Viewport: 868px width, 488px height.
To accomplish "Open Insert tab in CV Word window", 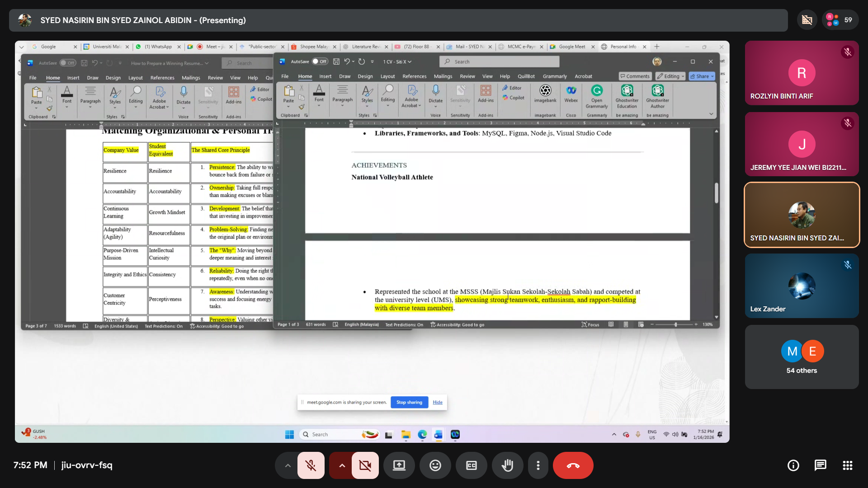I will coord(325,76).
